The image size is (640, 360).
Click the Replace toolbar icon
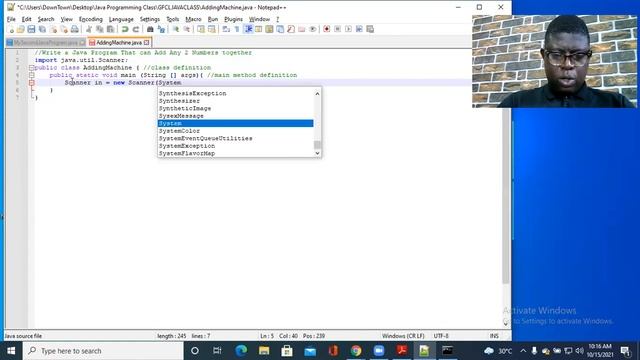coord(161,29)
